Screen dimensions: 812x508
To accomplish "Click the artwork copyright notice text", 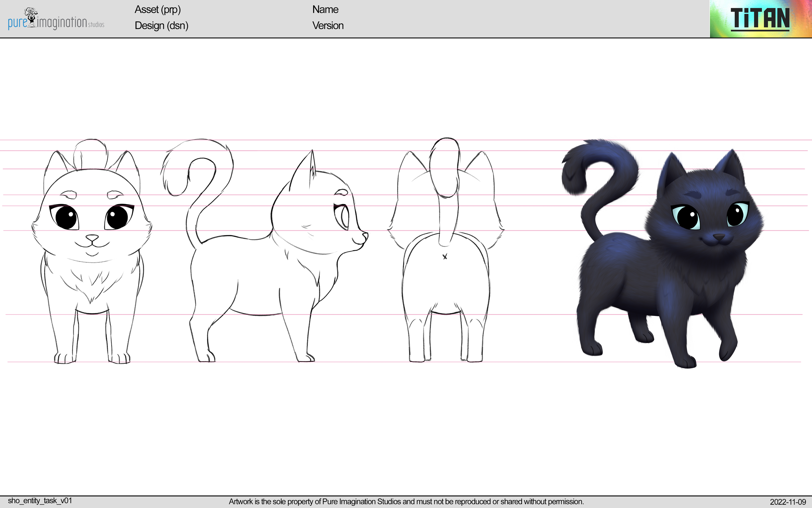I will pyautogui.click(x=406, y=501).
